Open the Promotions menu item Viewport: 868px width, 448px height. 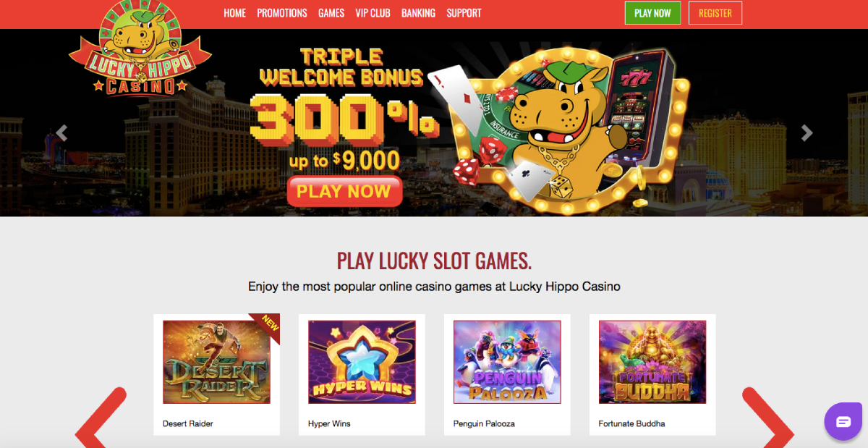point(282,13)
